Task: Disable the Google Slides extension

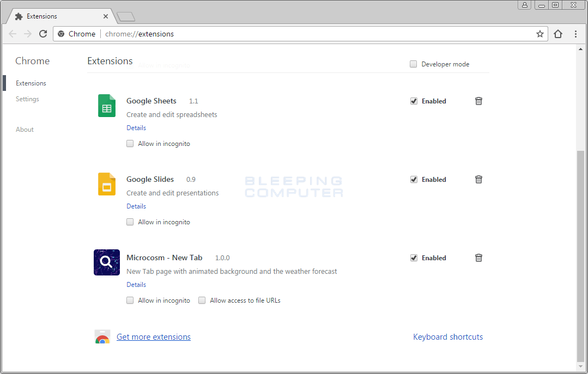Action: pos(414,179)
